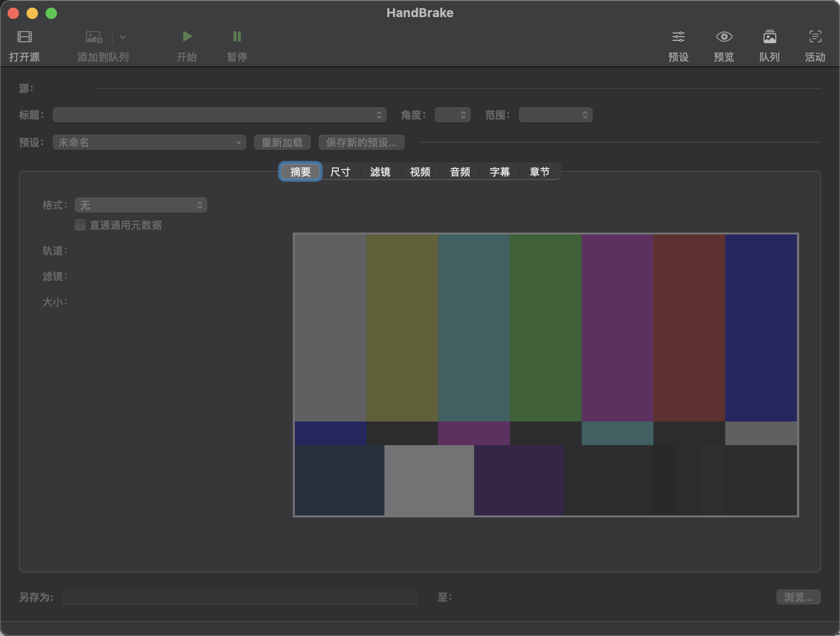Open the 标题 dropdown
This screenshot has width=840, height=636.
(220, 115)
